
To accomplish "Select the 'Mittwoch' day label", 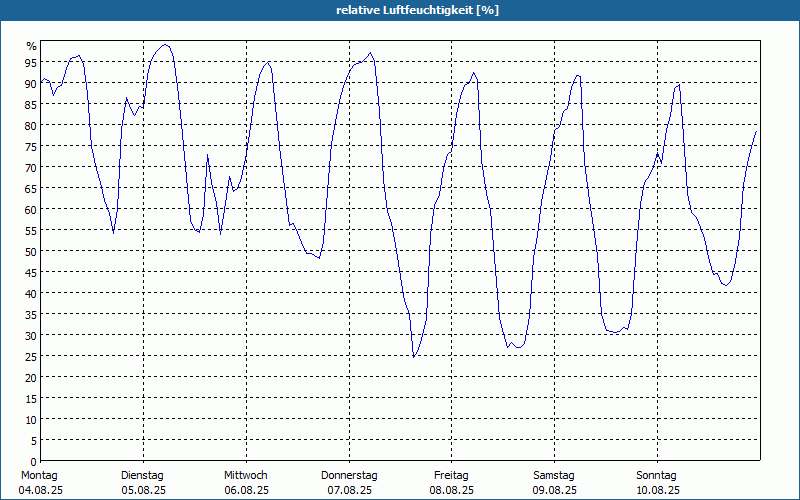I will point(245,475).
